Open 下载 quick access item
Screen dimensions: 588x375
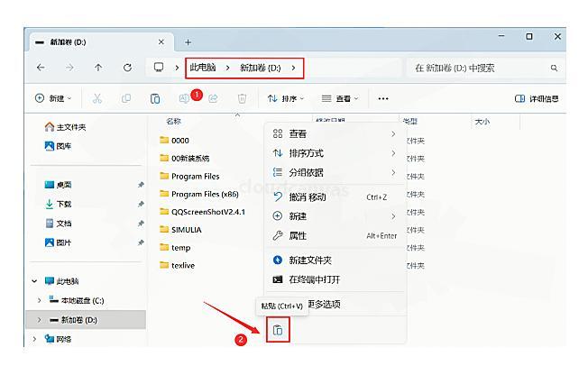click(58, 204)
